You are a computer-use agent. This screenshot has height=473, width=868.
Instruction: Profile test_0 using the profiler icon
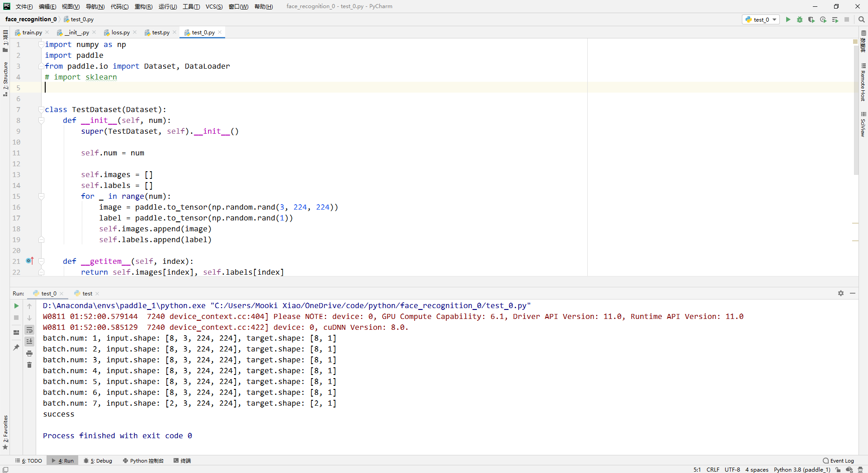pyautogui.click(x=823, y=20)
